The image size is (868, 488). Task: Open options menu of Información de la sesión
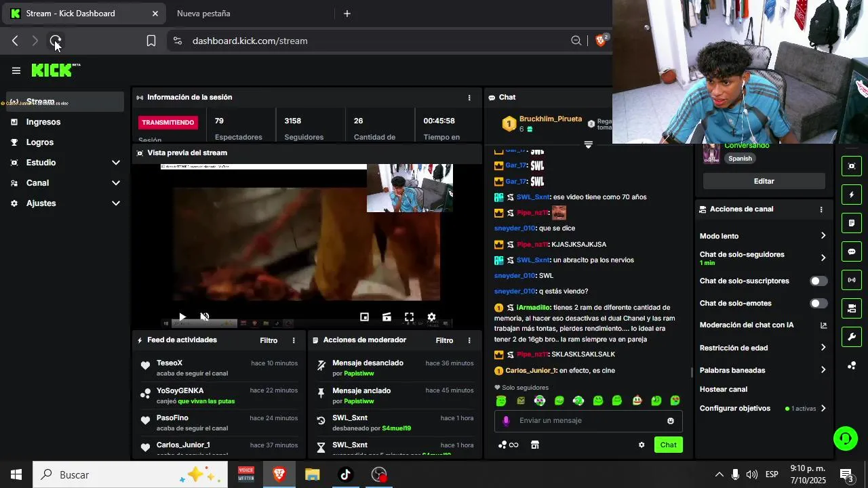pyautogui.click(x=469, y=98)
